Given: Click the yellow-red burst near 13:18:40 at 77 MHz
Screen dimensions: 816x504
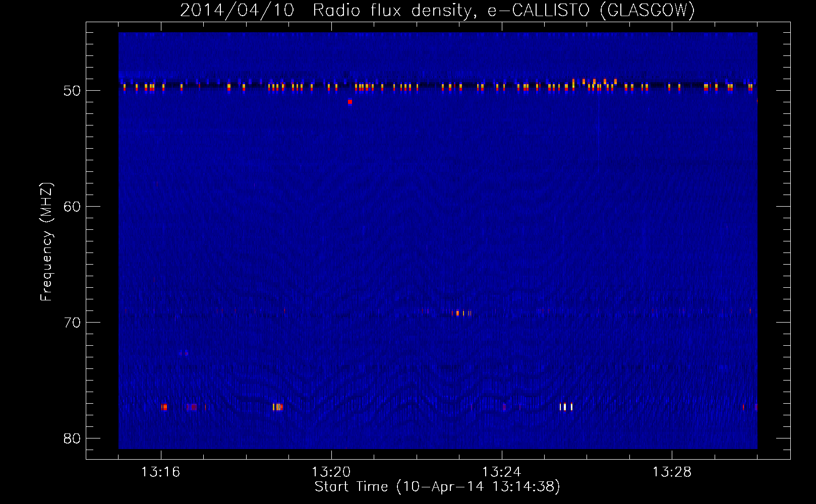Looking at the screenshot, I should [278, 407].
